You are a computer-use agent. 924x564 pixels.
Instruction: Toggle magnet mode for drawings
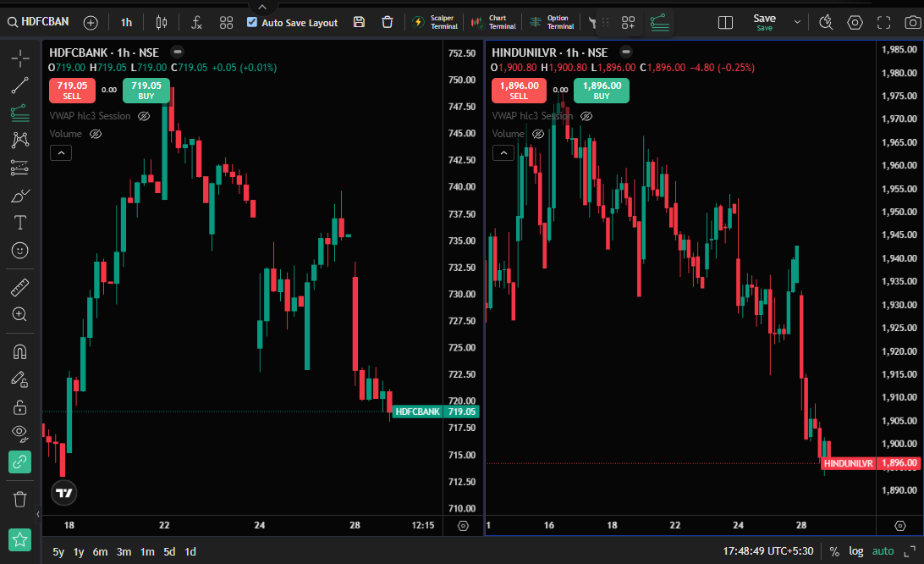[20, 351]
